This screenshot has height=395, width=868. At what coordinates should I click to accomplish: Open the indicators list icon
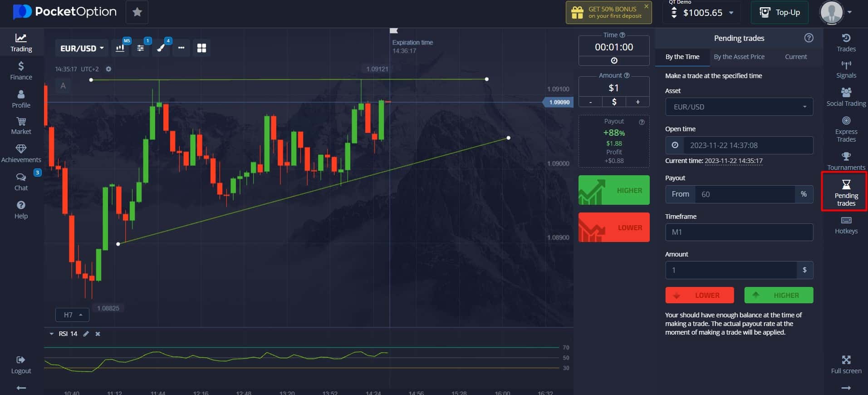(141, 48)
